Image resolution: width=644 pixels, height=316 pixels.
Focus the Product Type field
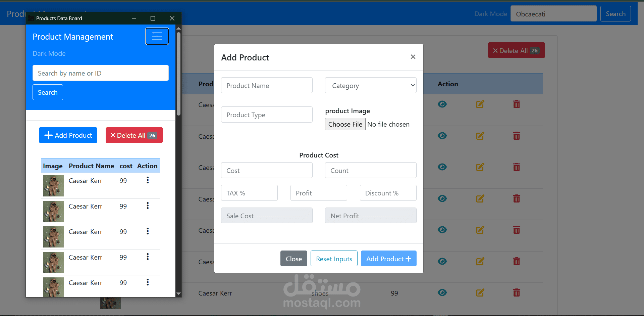point(267,115)
